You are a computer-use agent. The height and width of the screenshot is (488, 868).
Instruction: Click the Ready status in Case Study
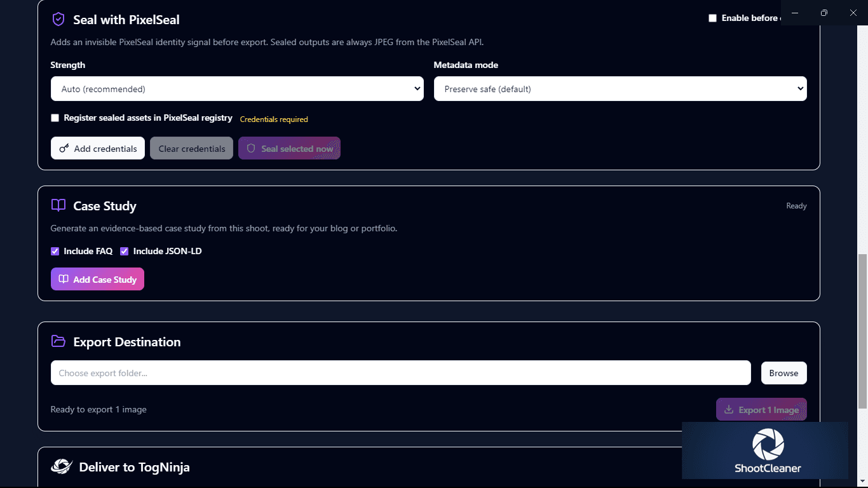[796, 206]
